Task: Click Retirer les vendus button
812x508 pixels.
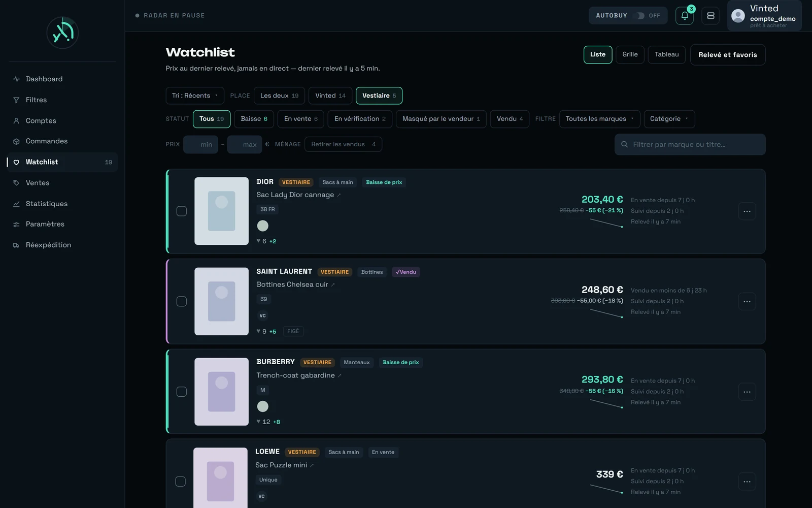Action: pos(343,144)
